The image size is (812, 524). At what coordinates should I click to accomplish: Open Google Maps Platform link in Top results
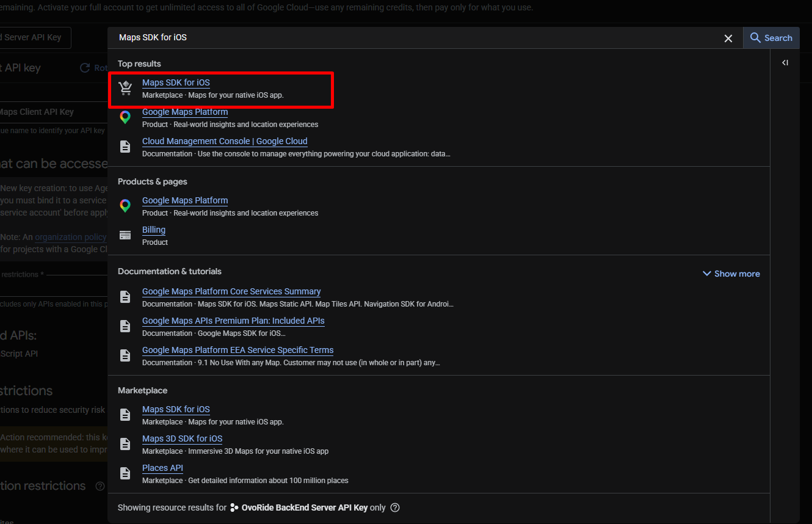[185, 112]
